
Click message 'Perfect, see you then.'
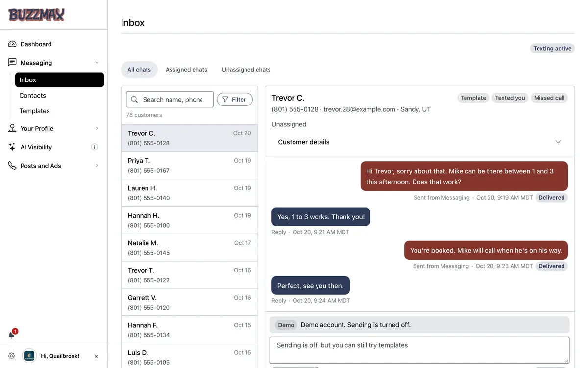(x=311, y=286)
